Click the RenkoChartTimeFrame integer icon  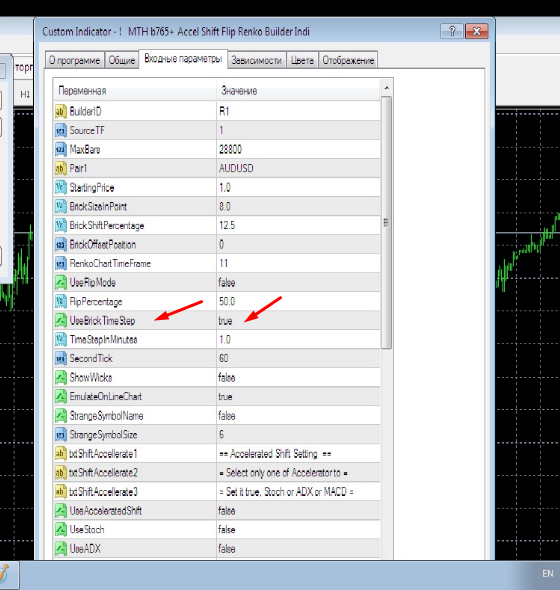[x=61, y=263]
